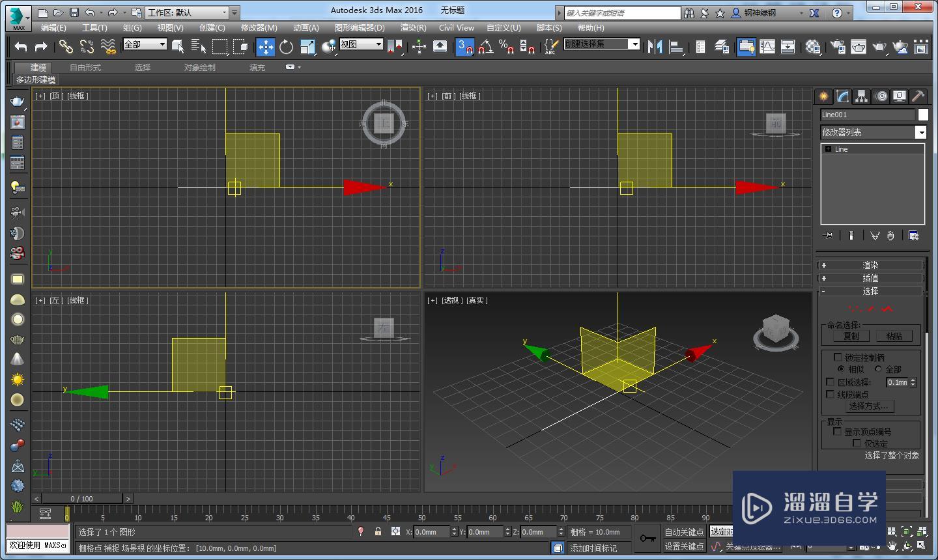The width and height of the screenshot is (938, 560).
Task: Enable the 锁定控制柄 checkbox
Action: pos(838,357)
